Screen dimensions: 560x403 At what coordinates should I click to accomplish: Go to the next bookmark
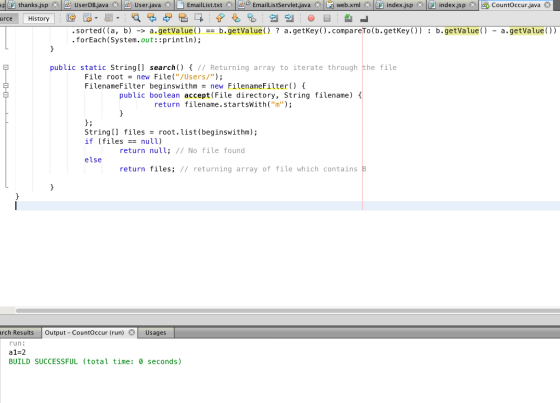236,18
